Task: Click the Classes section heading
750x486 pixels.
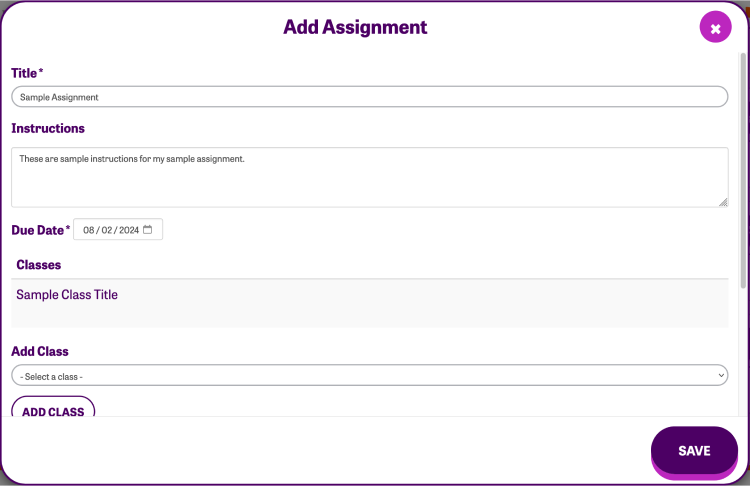Action: [x=39, y=265]
